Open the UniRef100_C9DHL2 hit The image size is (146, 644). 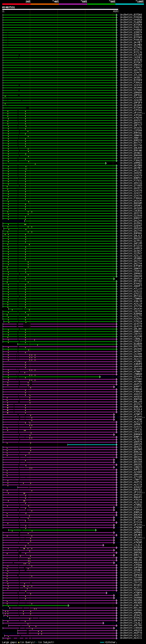(131, 339)
